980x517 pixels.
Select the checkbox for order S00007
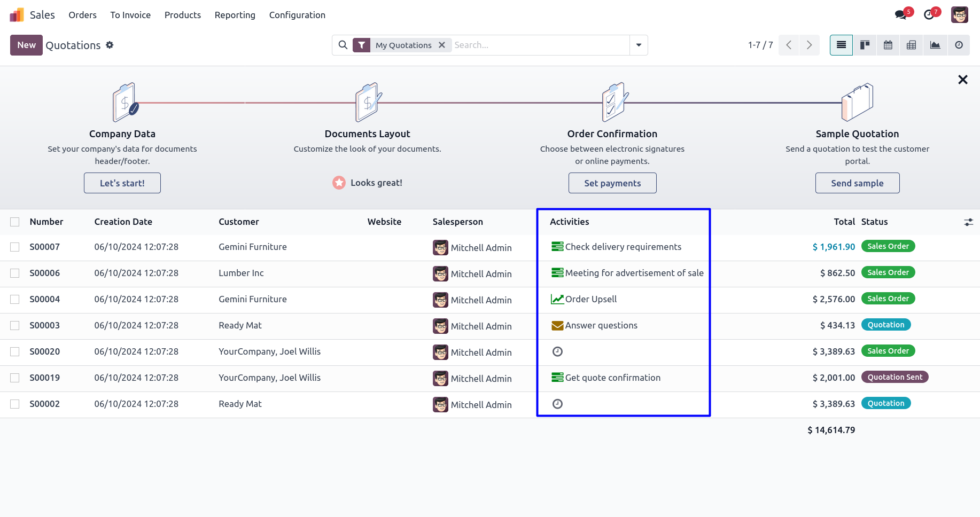click(15, 247)
